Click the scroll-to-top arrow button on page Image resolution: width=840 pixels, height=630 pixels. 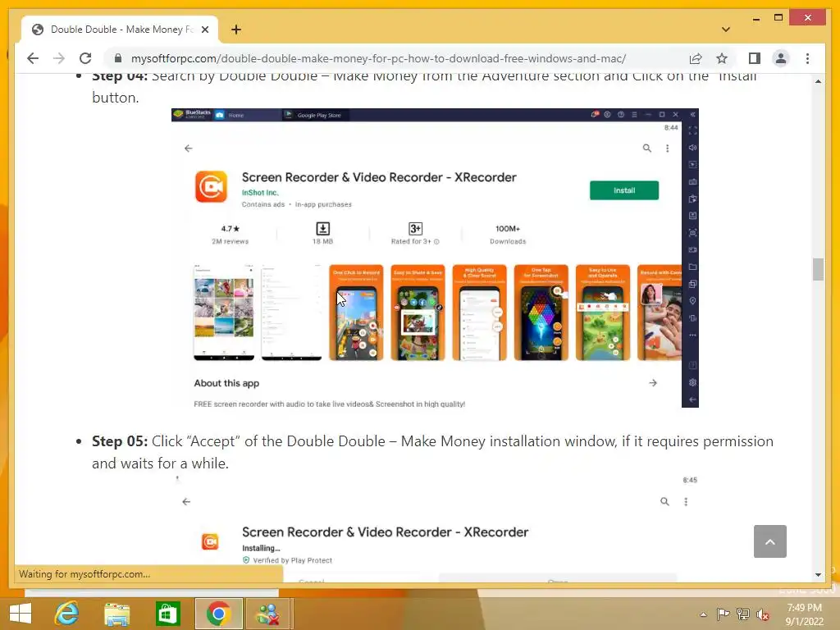pos(769,541)
